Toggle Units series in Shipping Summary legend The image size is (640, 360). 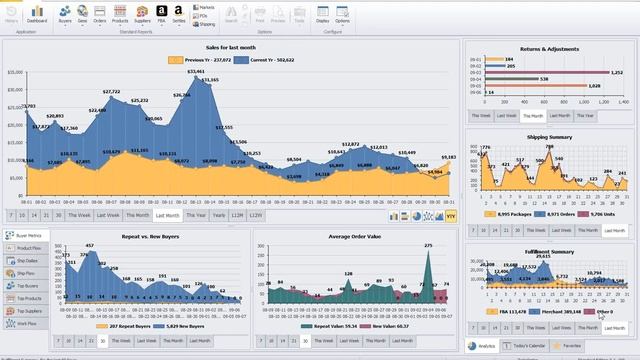596,214
